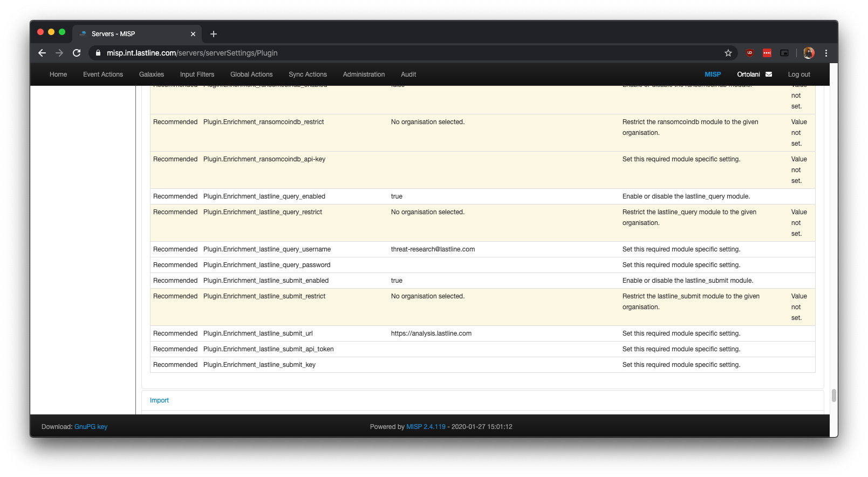Click the picture-in-picture extension icon
This screenshot has height=477, width=868.
point(784,53)
